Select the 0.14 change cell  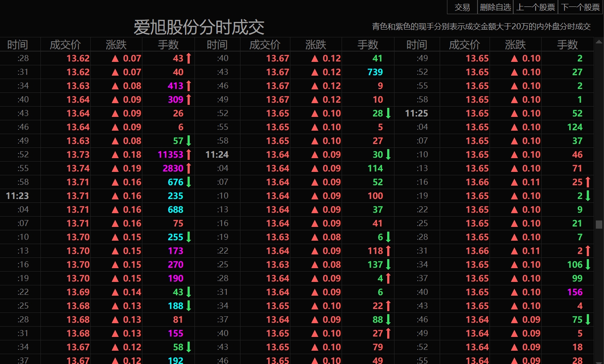132,292
